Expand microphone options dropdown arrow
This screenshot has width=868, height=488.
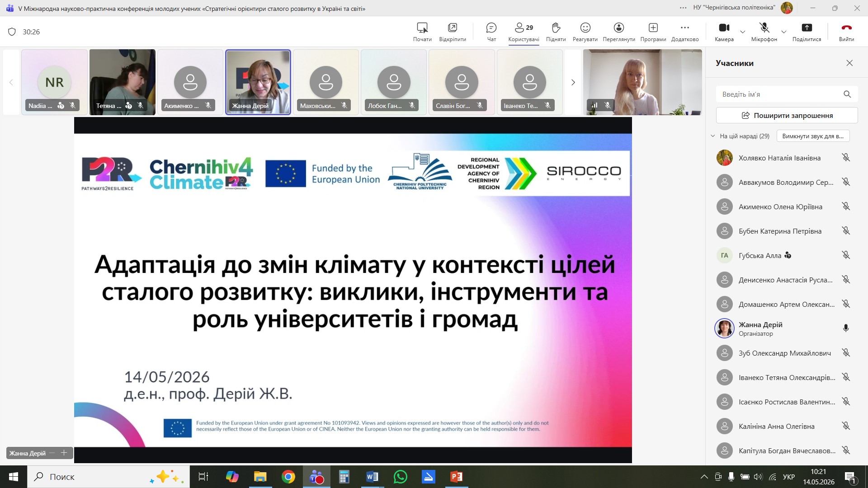coord(784,32)
